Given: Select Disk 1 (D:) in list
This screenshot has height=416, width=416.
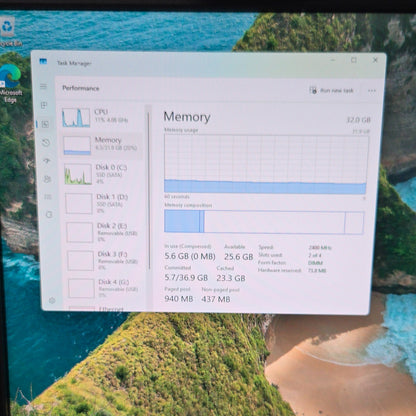Looking at the screenshot, I should tap(104, 203).
